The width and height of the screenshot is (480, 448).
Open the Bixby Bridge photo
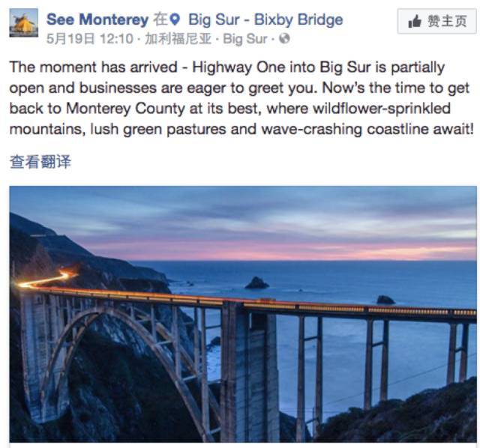click(x=243, y=314)
